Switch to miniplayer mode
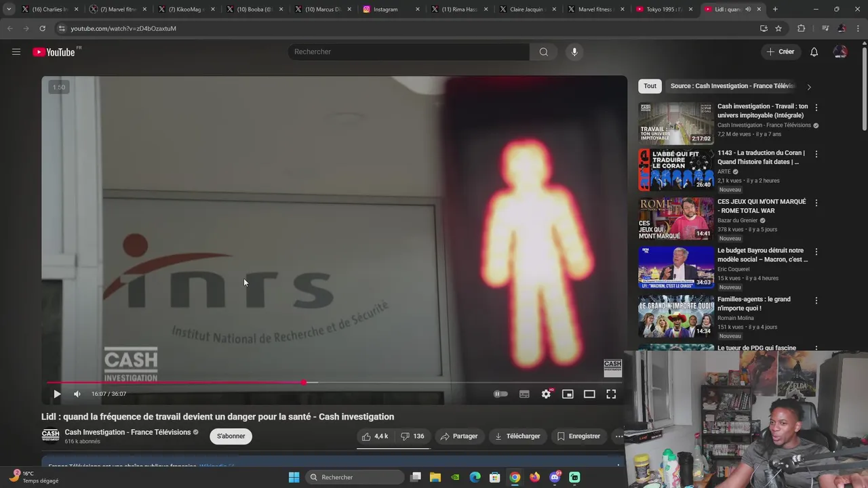 pyautogui.click(x=568, y=394)
